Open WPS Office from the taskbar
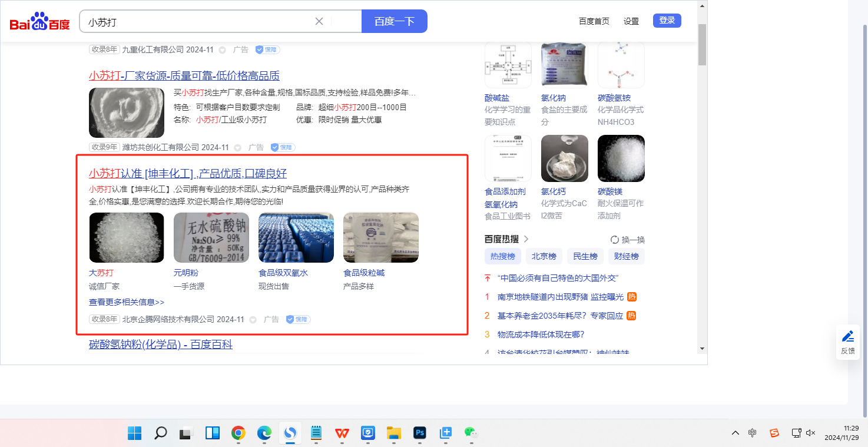This screenshot has height=447, width=868. [x=342, y=433]
